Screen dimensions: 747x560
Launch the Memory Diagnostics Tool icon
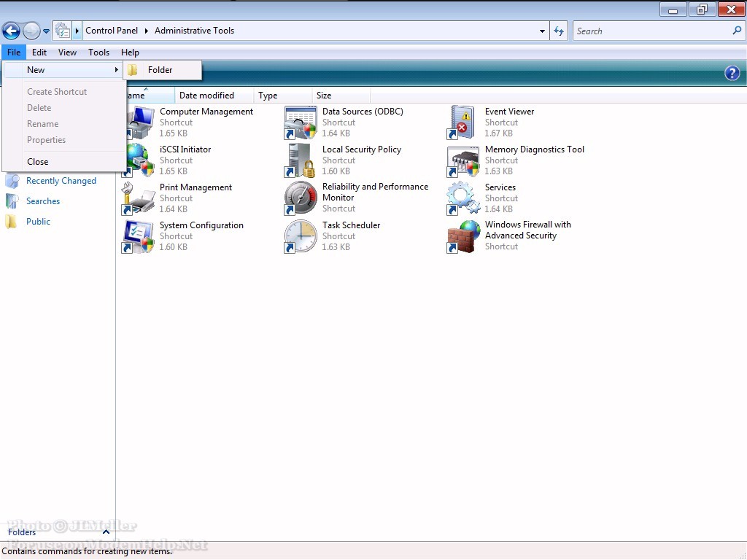pos(463,160)
